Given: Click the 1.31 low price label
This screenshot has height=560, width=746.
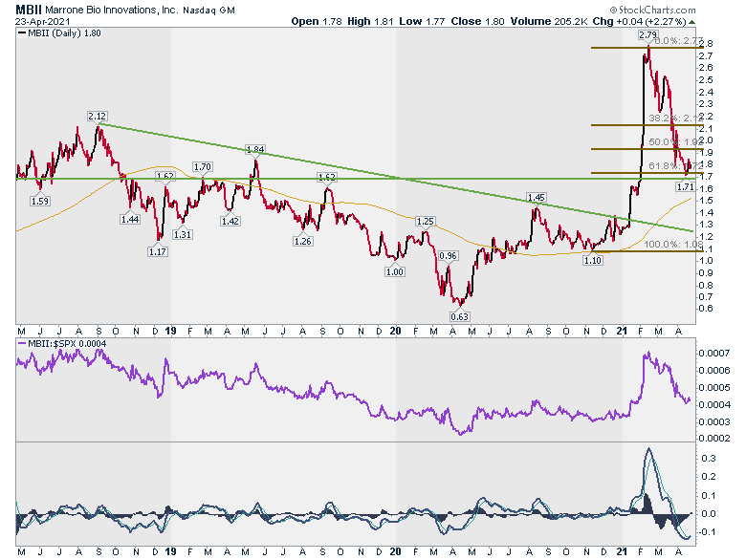Looking at the screenshot, I should pos(183,234).
